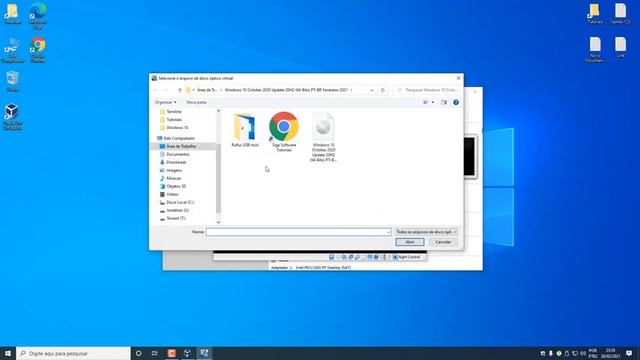This screenshot has height=360, width=640.
Task: Click the sidebar scroll up arrow
Action: click(218, 111)
